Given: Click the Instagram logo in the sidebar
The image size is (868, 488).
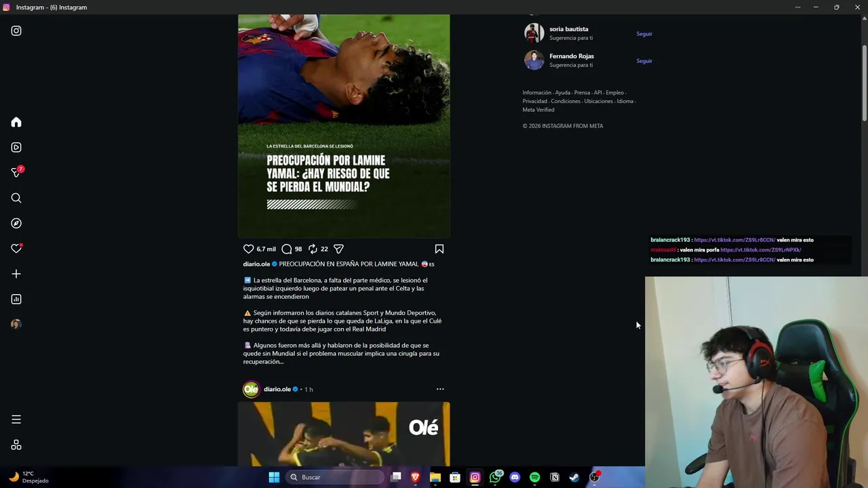Looking at the screenshot, I should [x=16, y=30].
